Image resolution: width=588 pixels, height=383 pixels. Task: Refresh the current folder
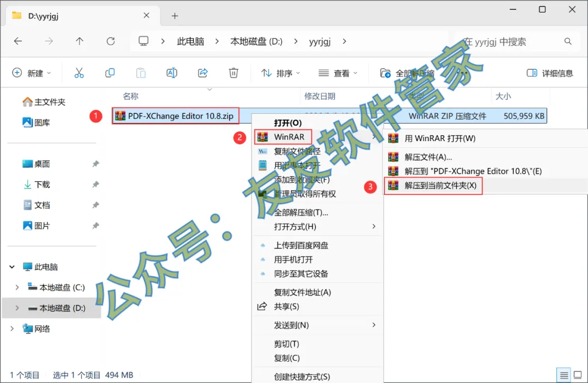coord(111,41)
